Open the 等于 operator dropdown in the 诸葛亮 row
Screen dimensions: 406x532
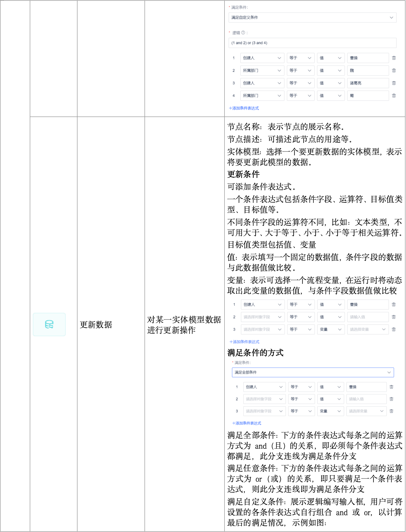(300, 83)
